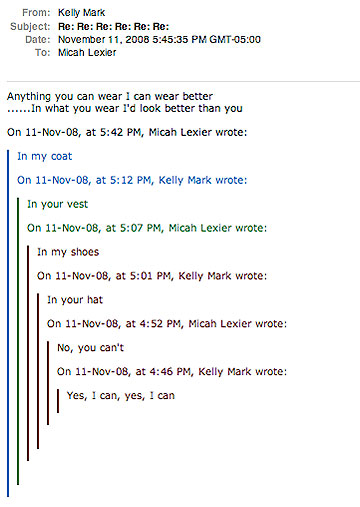Click the 5:01 PM Kelly Mark wrote line
The width and height of the screenshot is (360, 507).
pyautogui.click(x=152, y=276)
